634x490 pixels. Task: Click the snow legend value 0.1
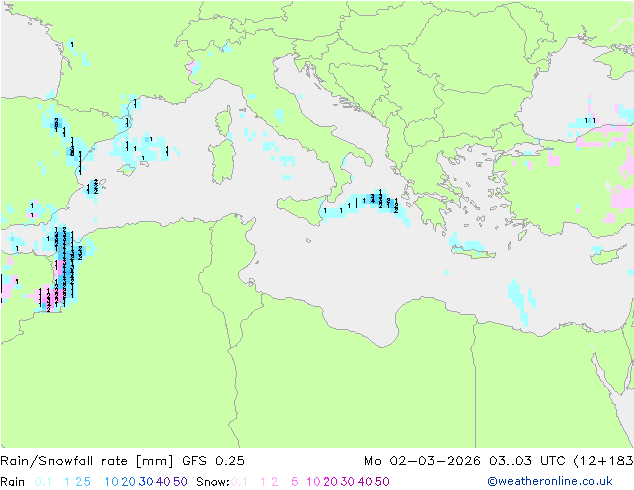239,482
